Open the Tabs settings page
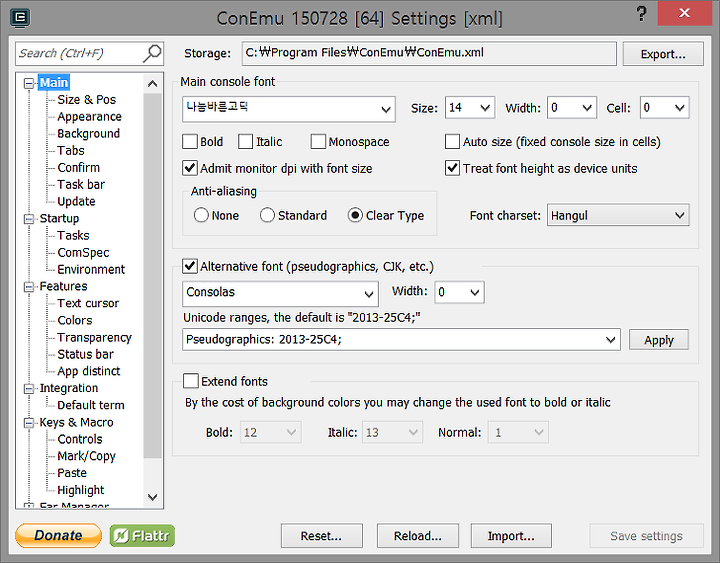This screenshot has height=563, width=720. (x=71, y=151)
